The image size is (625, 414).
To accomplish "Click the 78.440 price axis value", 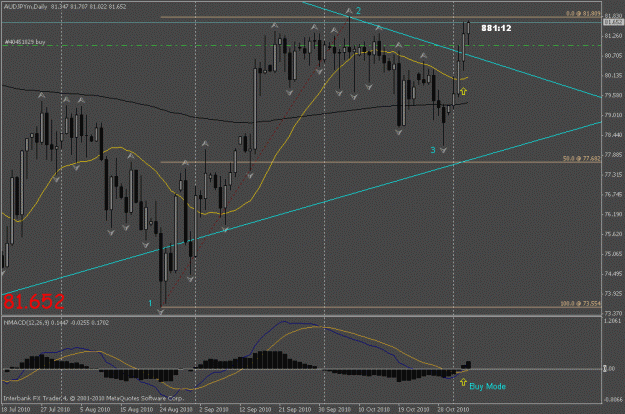I will point(614,135).
